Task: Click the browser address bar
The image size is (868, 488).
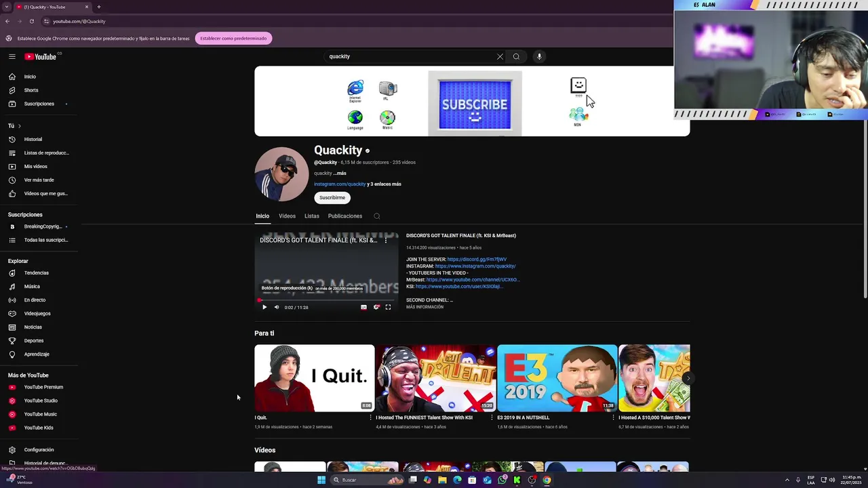Action: (x=356, y=21)
